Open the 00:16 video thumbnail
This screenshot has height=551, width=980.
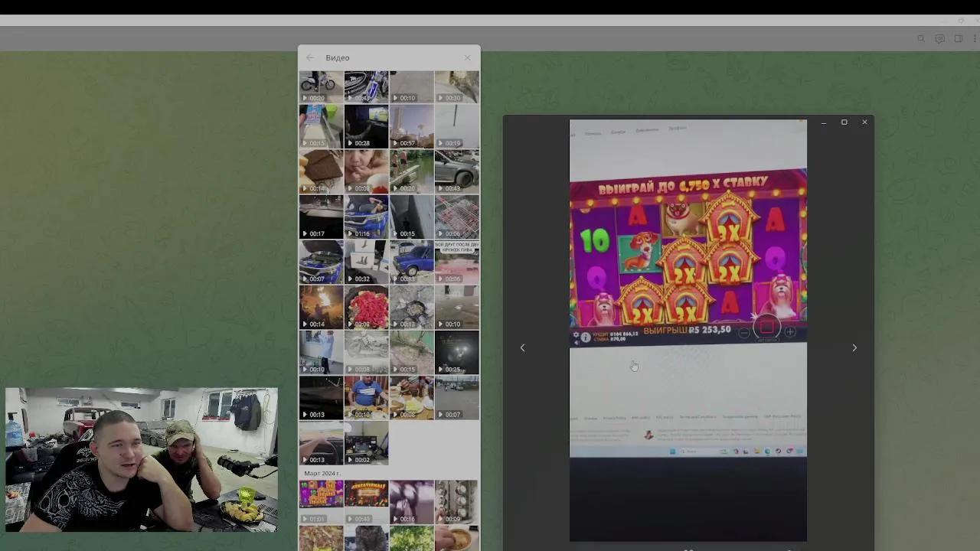point(411,502)
